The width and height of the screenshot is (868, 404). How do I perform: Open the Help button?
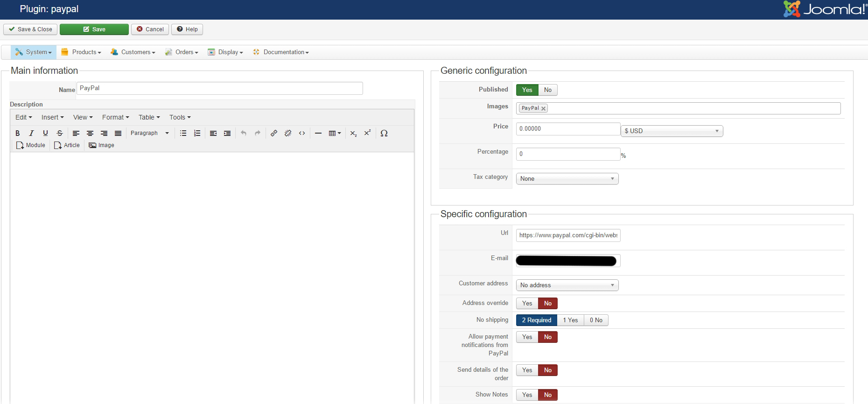coord(187,29)
